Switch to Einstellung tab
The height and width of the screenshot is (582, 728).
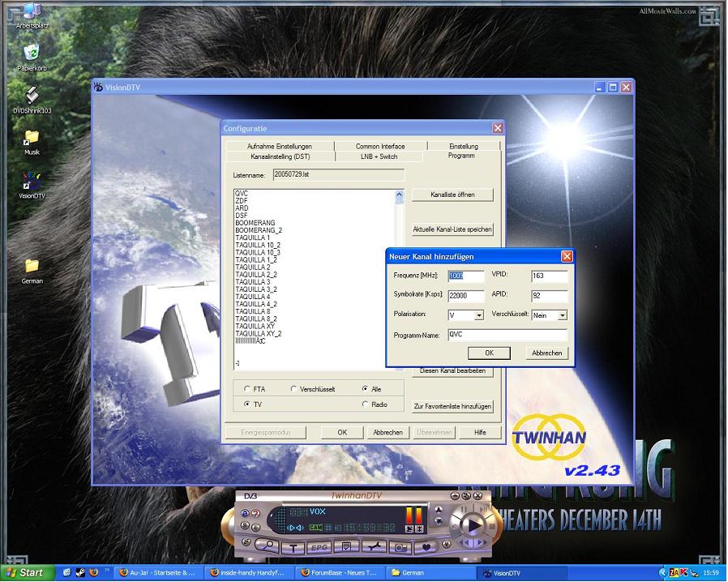pyautogui.click(x=464, y=146)
